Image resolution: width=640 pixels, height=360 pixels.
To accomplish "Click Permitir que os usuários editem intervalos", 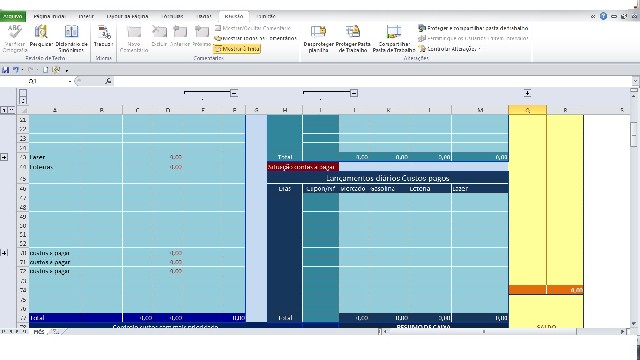I will point(473,38).
